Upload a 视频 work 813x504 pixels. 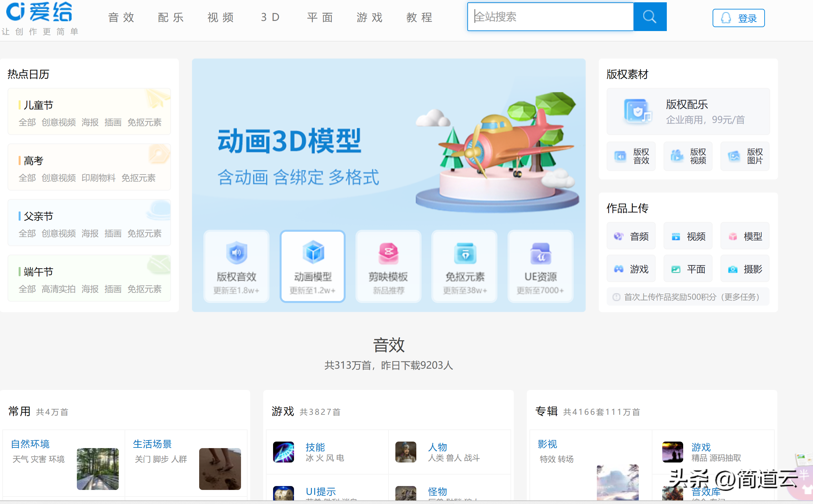coord(688,236)
